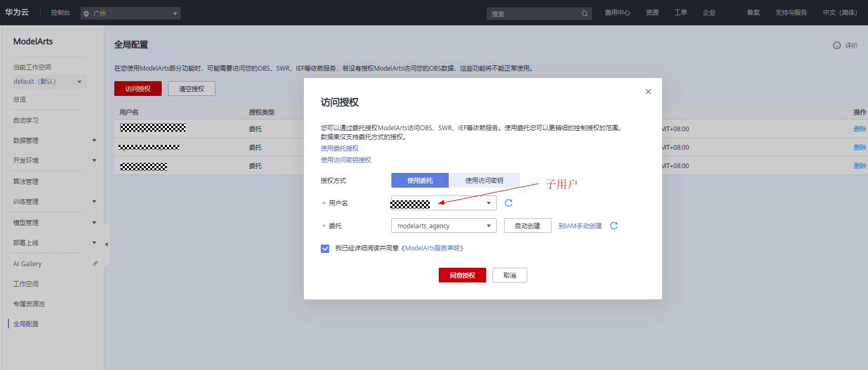This screenshot has width=868, height=370.
Task: Open 自动学习 in the sidebar
Action: [26, 120]
